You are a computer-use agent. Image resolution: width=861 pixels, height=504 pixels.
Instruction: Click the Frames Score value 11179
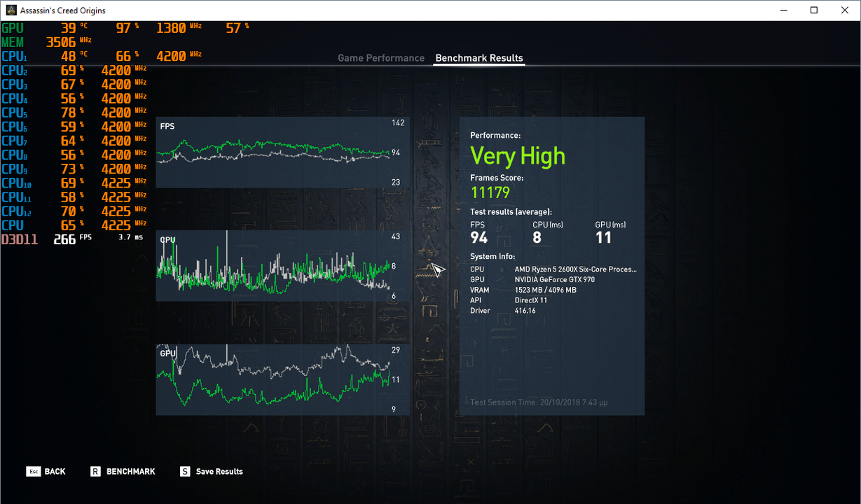tap(490, 192)
